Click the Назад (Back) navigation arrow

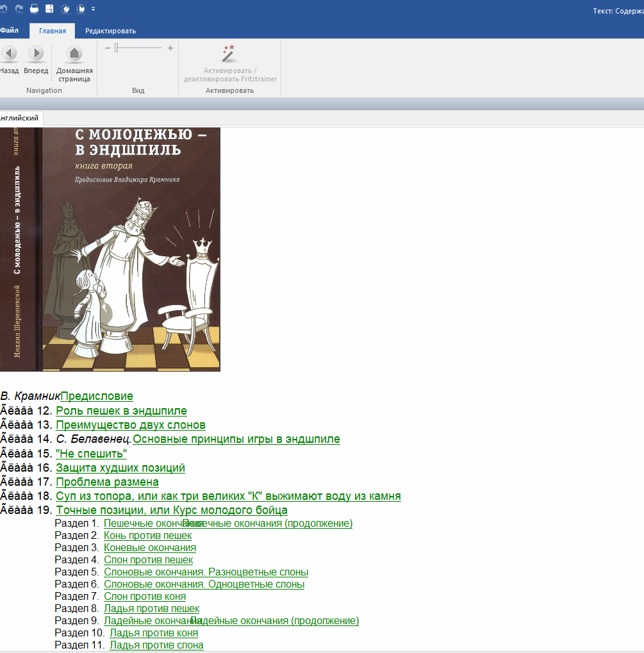[9, 54]
